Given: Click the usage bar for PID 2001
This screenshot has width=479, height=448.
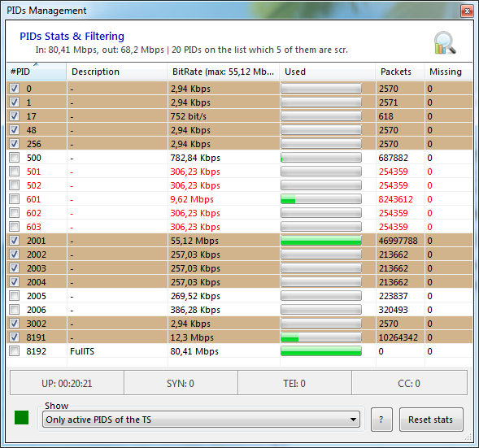Looking at the screenshot, I should point(321,241).
